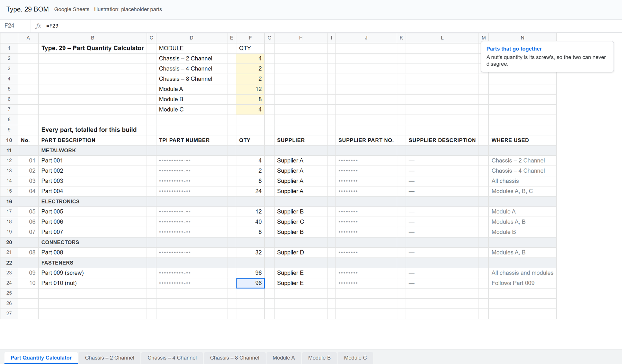Image resolution: width=622 pixels, height=364 pixels.
Task: Click the 'Type. 29 – Part Quantity Calculator' title cell
Action: pyautogui.click(x=92, y=48)
